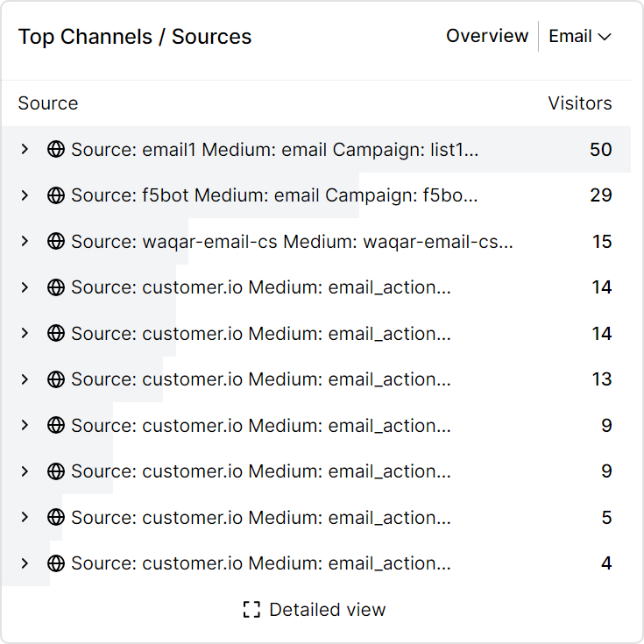Click the 'Top Channels / Sources' heading
This screenshot has height=644, width=644.
[x=135, y=37]
